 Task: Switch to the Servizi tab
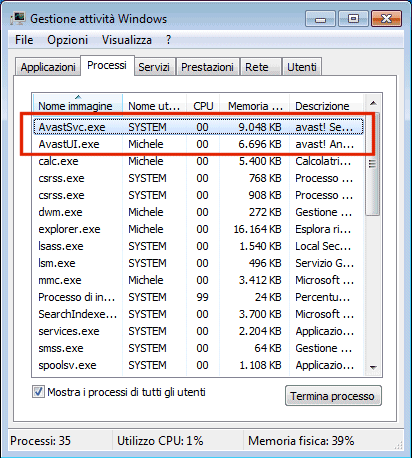154,67
